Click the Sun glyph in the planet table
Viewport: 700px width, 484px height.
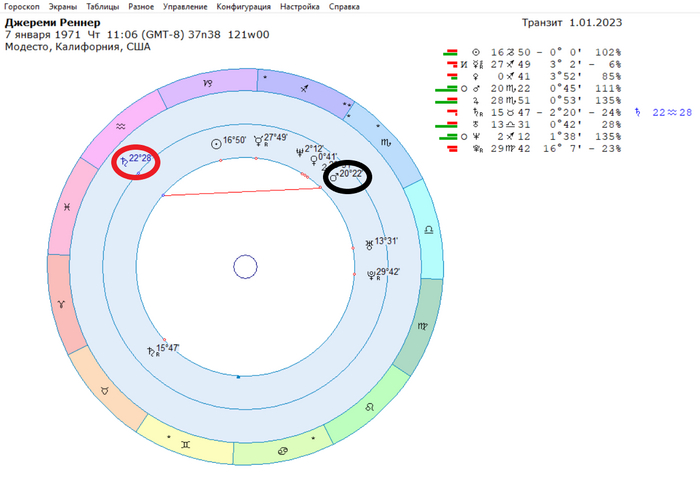click(x=476, y=53)
